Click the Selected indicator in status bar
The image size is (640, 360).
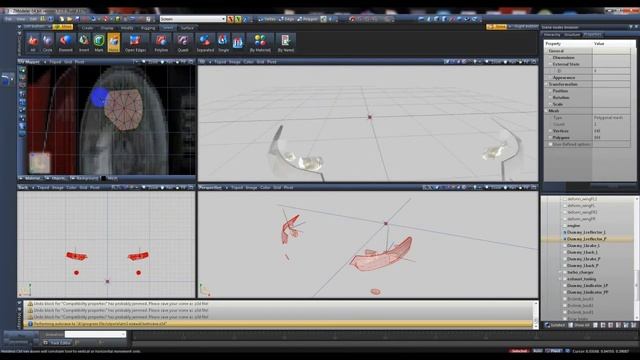click(519, 351)
